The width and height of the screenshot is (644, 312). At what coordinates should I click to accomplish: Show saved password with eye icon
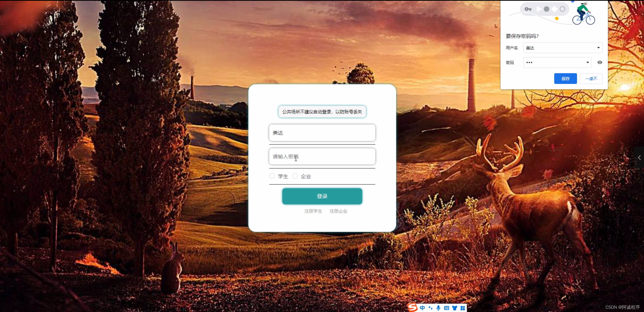click(600, 62)
